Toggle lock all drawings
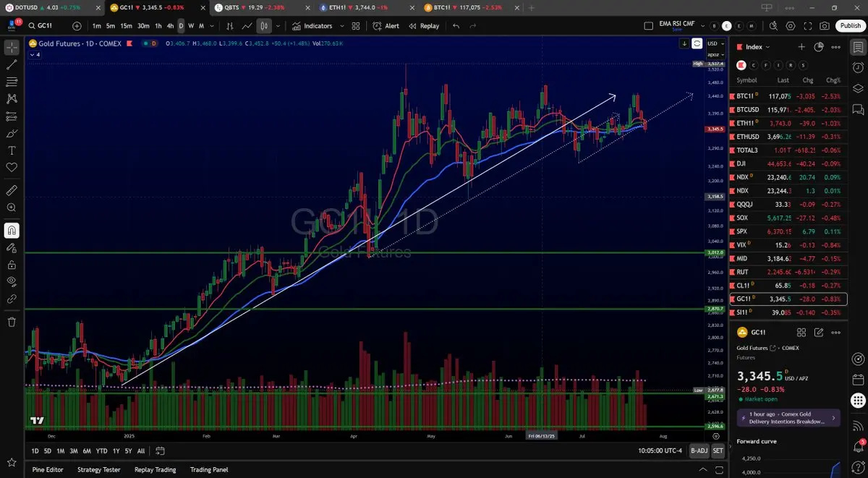868x478 pixels. (x=12, y=265)
